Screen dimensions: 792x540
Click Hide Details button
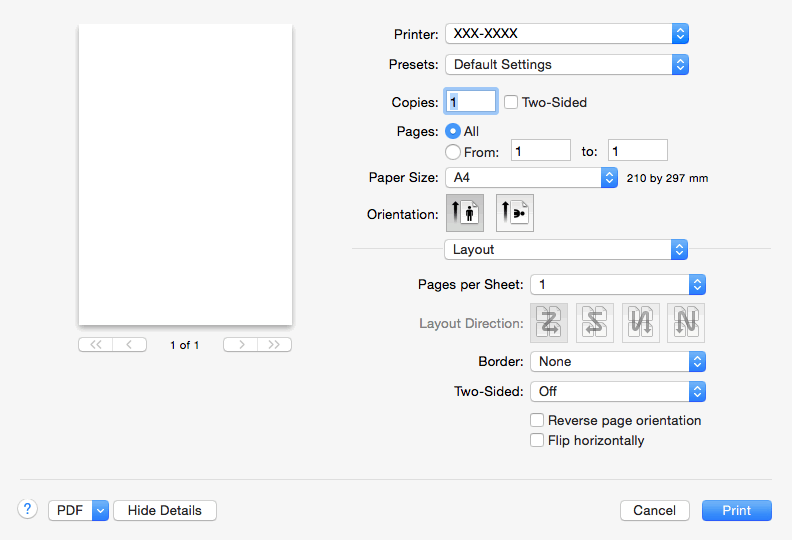point(165,511)
